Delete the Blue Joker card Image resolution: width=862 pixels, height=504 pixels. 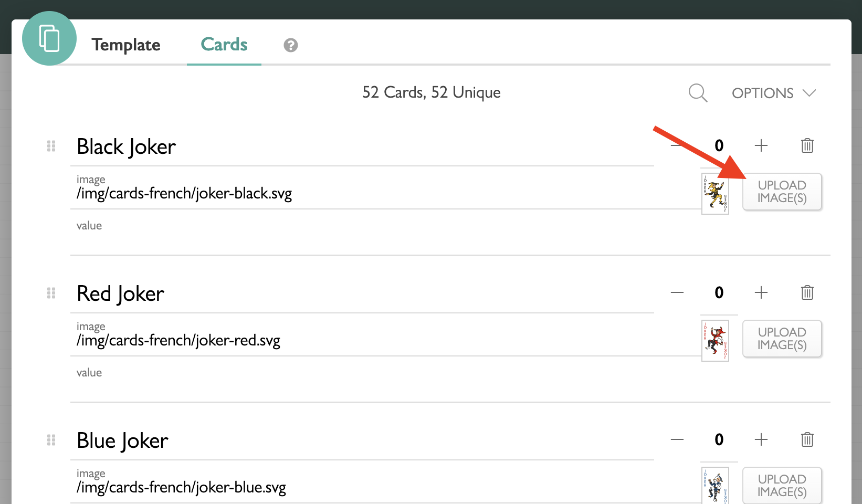(x=807, y=439)
